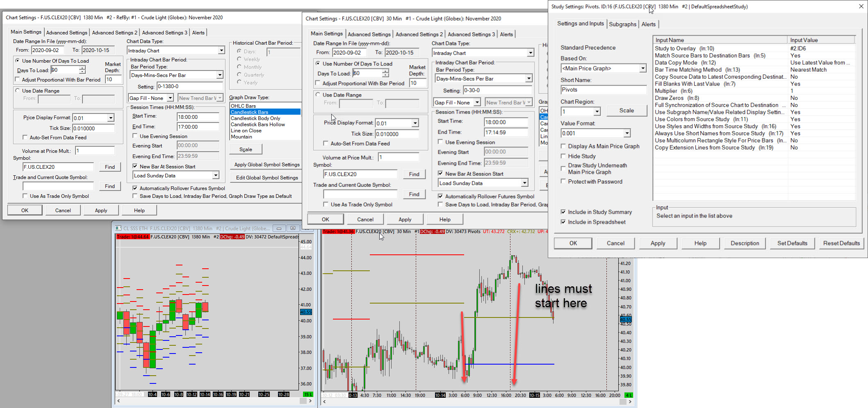Viewport: 868px width, 408px height.
Task: Check Display As Main Price Graph
Action: 563,146
